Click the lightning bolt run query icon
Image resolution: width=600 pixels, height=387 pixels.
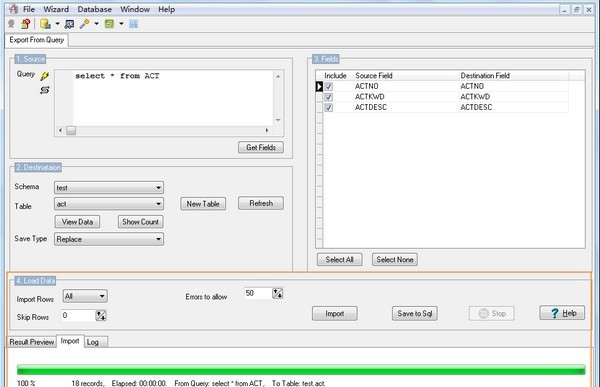coord(44,76)
